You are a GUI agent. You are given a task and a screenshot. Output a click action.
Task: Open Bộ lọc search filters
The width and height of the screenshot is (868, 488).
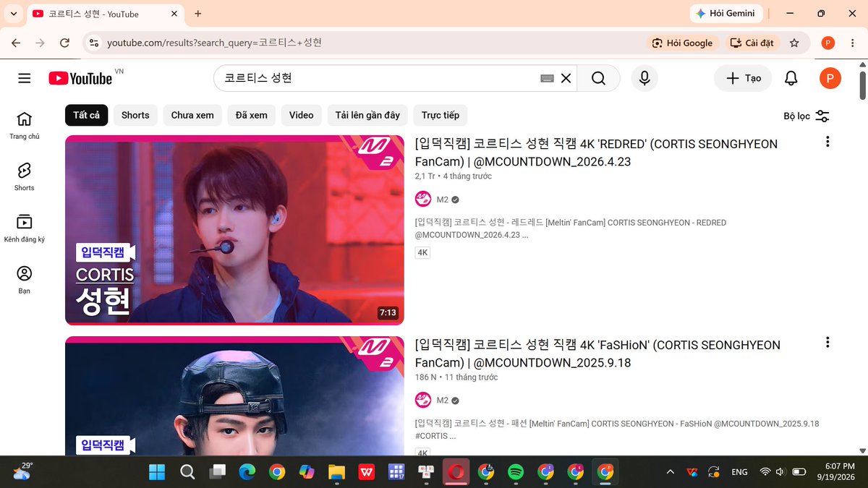point(807,116)
